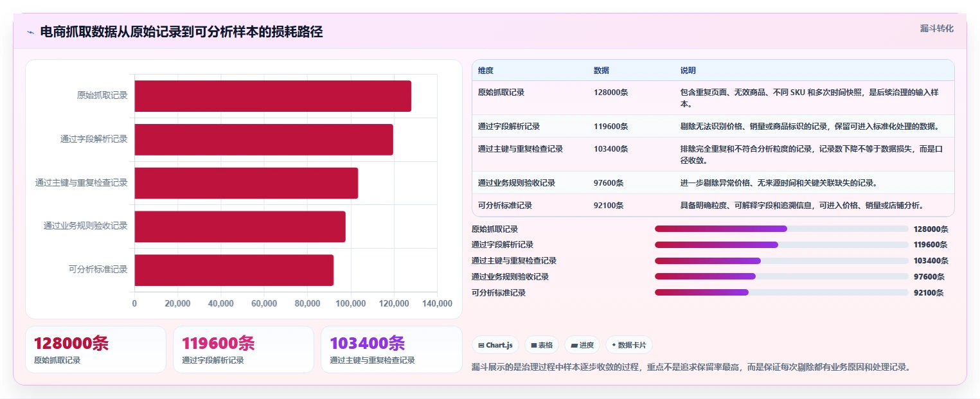Click the 维度 table column header
Screen dimensions: 980x399
click(486, 70)
